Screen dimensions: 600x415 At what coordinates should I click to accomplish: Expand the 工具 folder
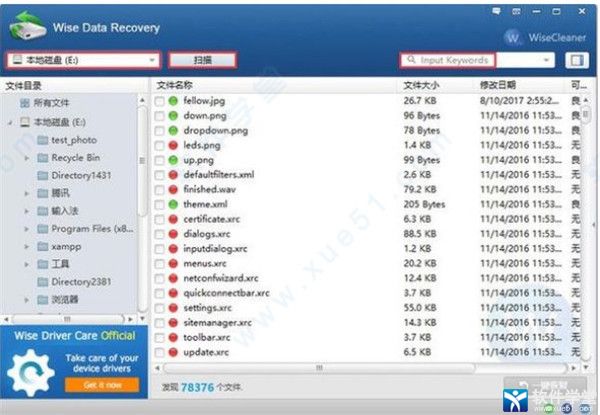pyautogui.click(x=27, y=264)
